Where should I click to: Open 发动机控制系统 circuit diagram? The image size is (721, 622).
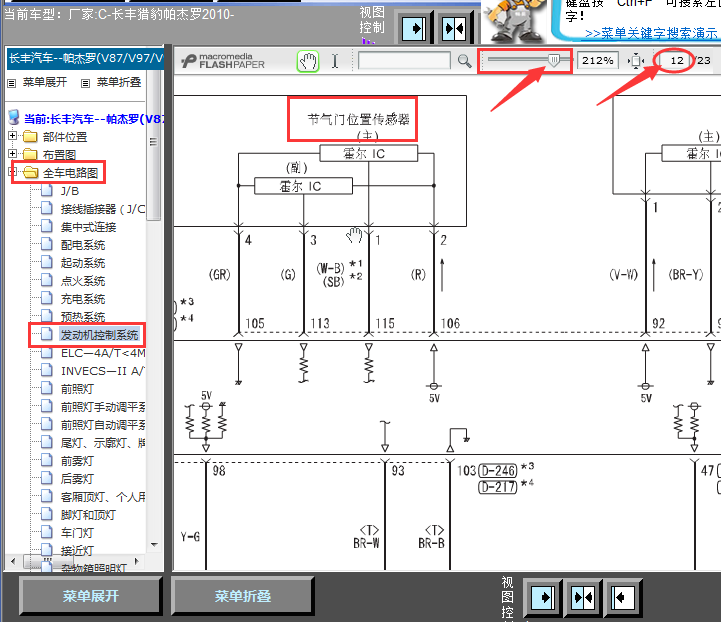pyautogui.click(x=99, y=335)
